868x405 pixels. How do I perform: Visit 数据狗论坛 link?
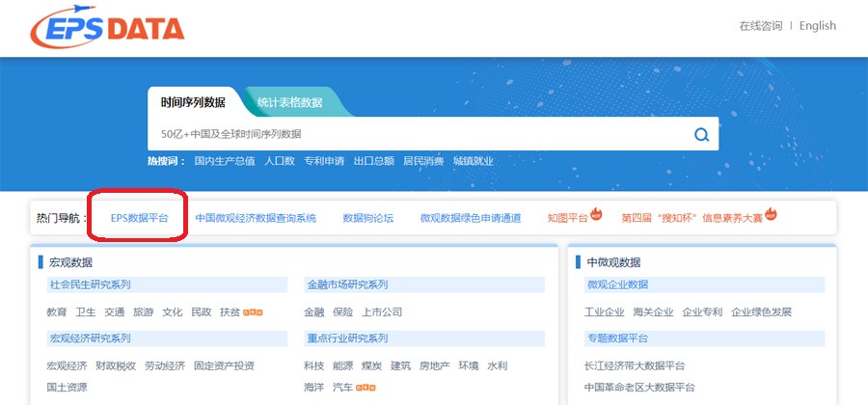coord(368,218)
